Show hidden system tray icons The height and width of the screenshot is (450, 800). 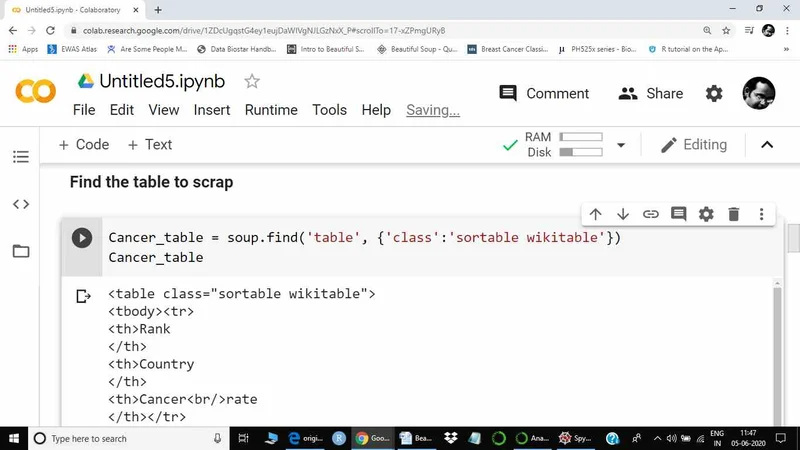coord(657,438)
